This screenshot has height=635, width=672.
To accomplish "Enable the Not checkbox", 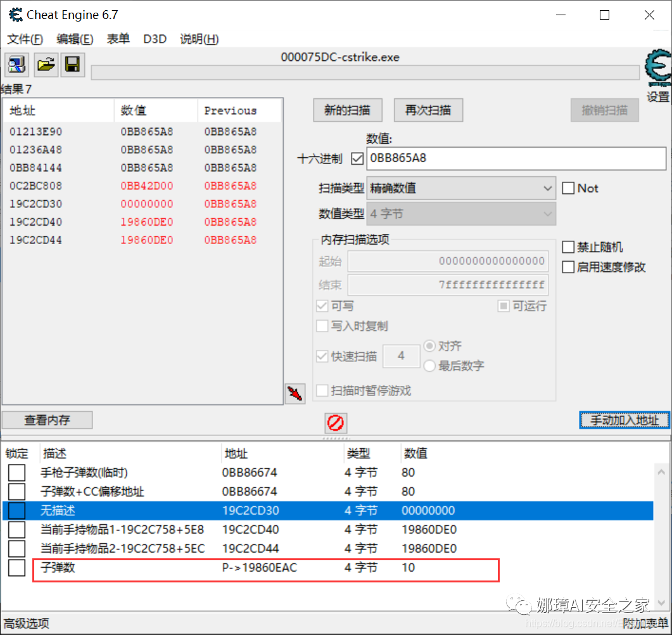I will (568, 188).
